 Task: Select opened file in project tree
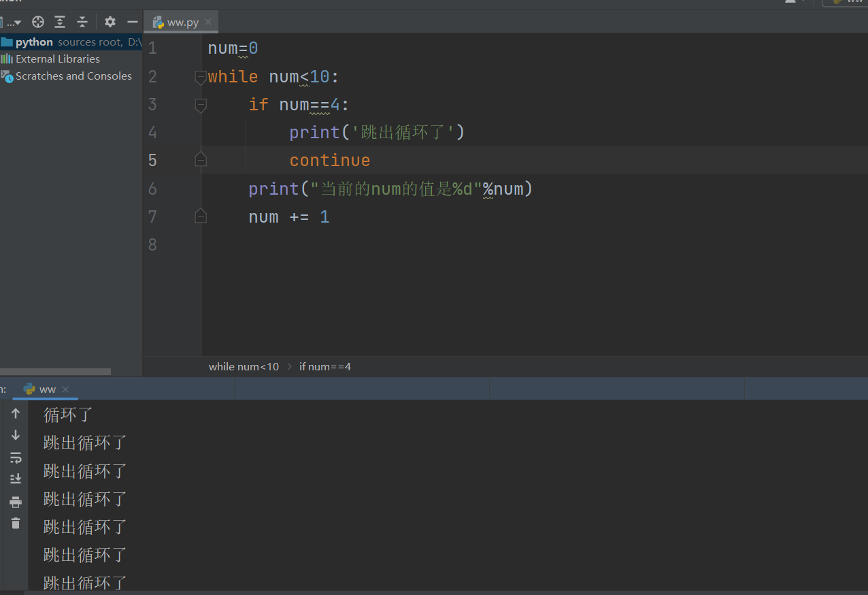pos(37,22)
